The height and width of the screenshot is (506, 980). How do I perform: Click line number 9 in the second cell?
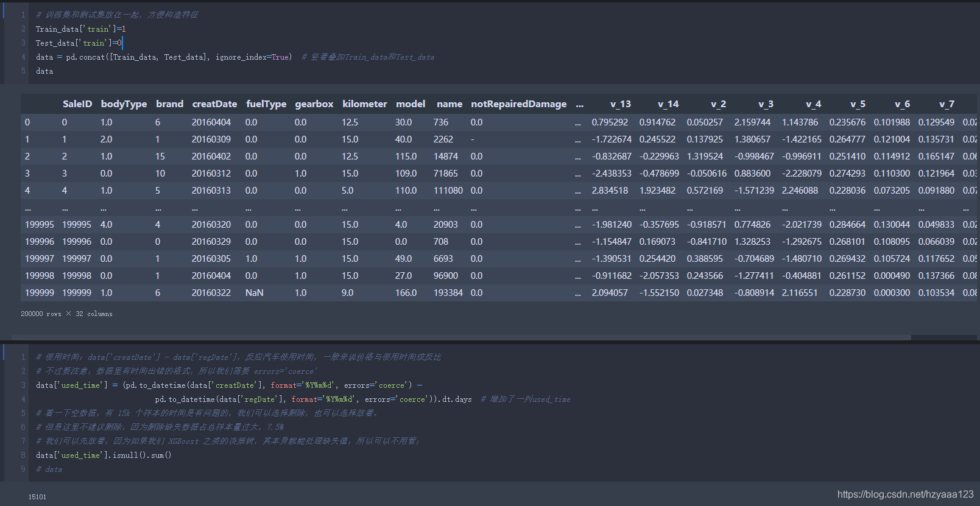pos(23,469)
